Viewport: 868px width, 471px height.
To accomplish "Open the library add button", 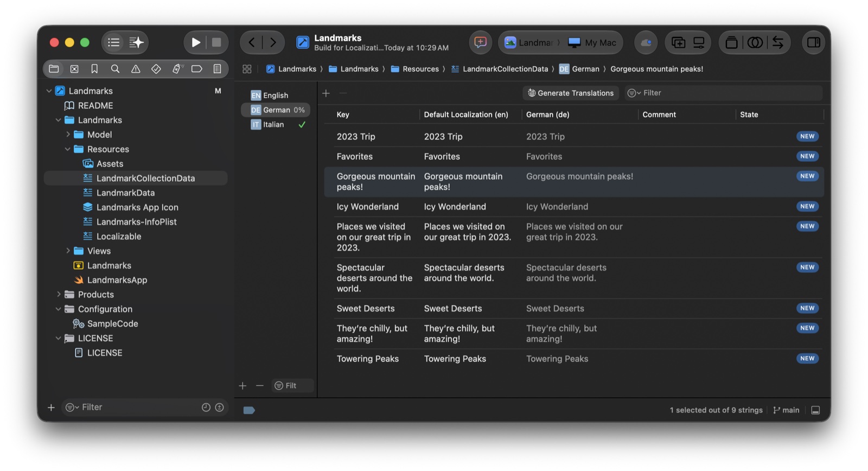I will point(678,42).
